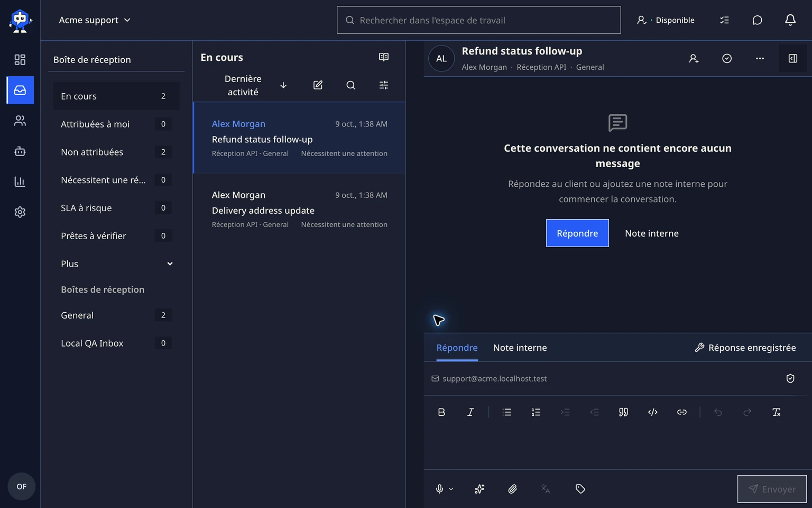This screenshot has width=812, height=508.
Task: Open the knowledge base book icon
Action: pos(384,57)
